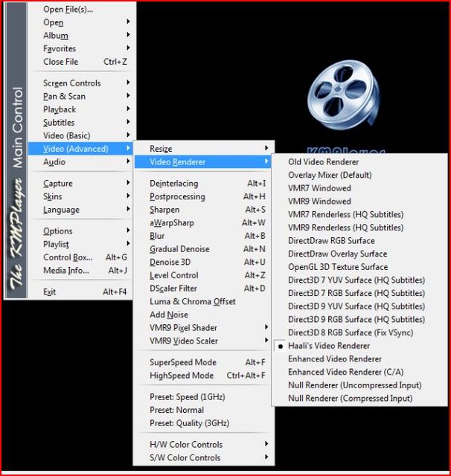Toggle HighSpeed Mode
451x476 pixels.
pos(203,376)
